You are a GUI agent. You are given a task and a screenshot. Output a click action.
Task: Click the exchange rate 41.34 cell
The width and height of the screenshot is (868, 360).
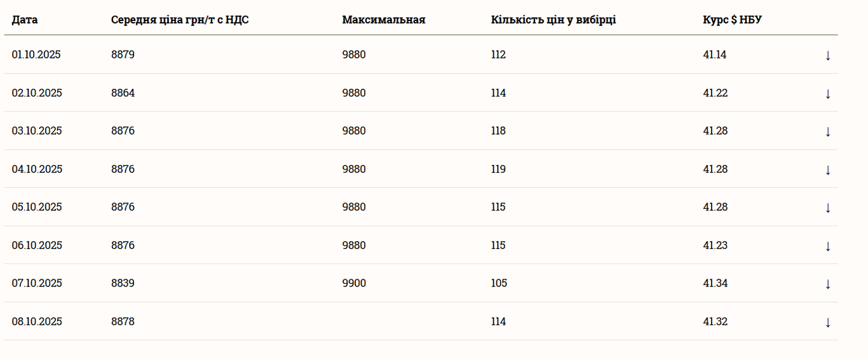[715, 283]
